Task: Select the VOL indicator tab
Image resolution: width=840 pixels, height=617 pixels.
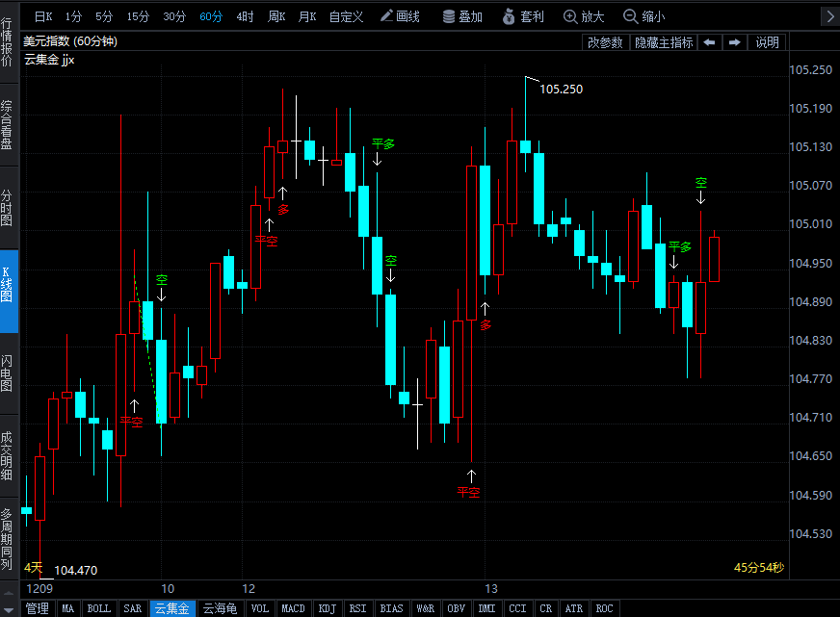Action: (x=260, y=608)
